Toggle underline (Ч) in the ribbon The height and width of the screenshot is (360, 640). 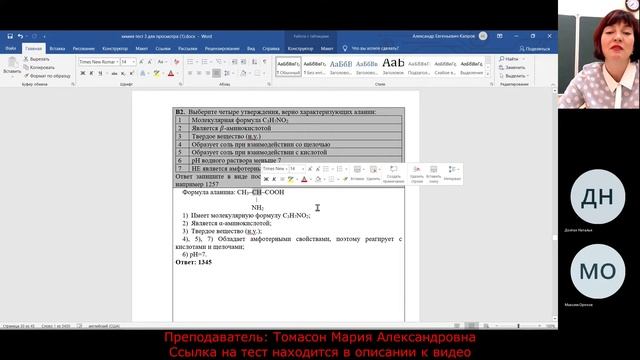[x=100, y=73]
